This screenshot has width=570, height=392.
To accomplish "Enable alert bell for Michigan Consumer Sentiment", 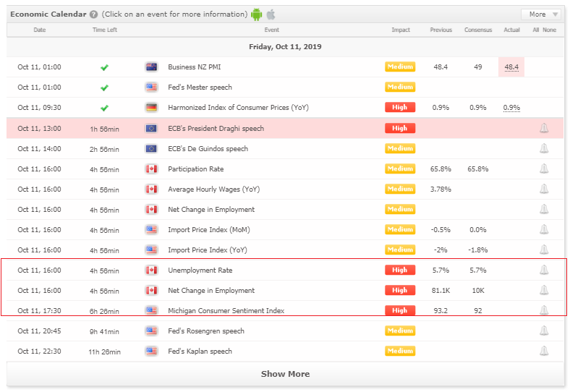I will [x=544, y=310].
